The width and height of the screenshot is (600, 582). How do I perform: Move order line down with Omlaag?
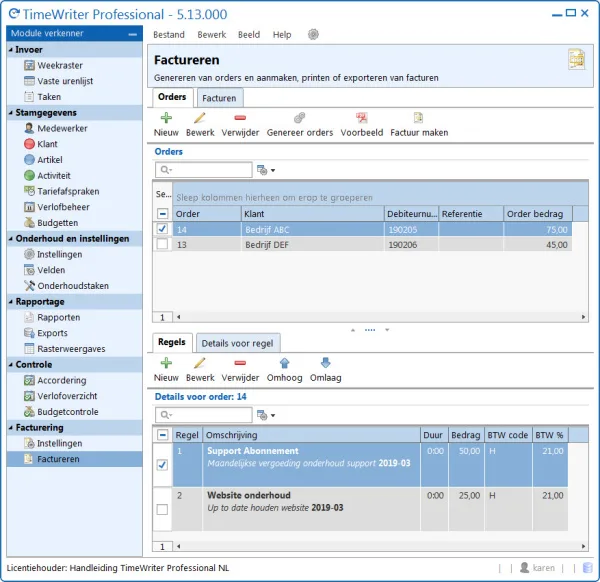[326, 370]
